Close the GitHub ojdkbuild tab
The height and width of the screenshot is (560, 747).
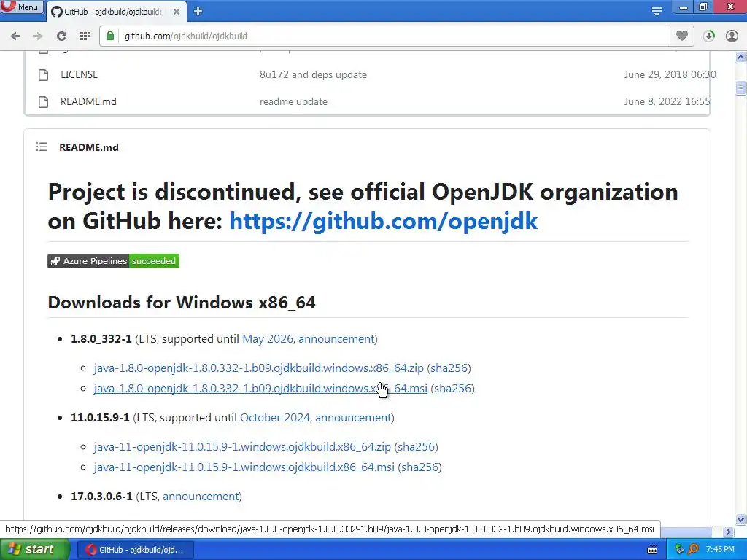[177, 12]
